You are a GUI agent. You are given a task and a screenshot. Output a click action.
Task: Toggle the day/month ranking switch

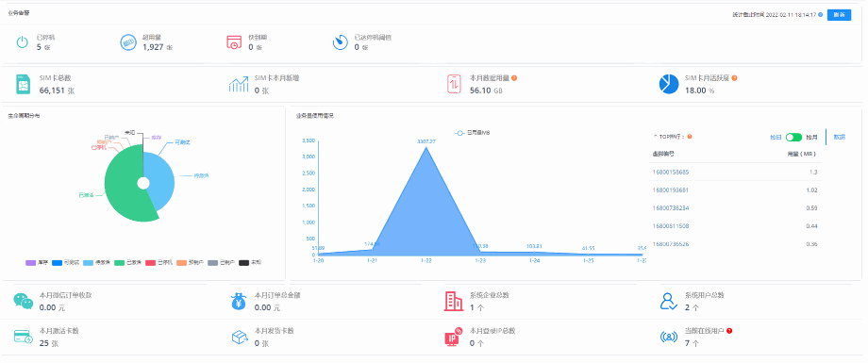(793, 137)
